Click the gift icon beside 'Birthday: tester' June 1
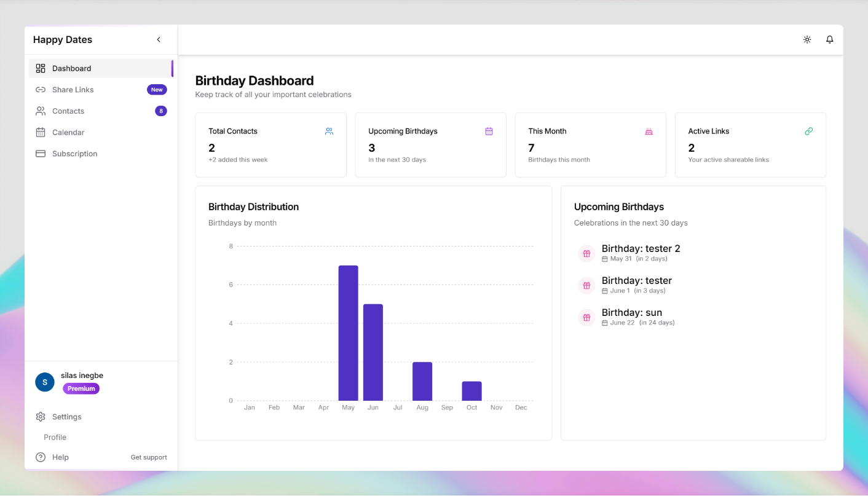Screen dimensions: 868x496 586,285
